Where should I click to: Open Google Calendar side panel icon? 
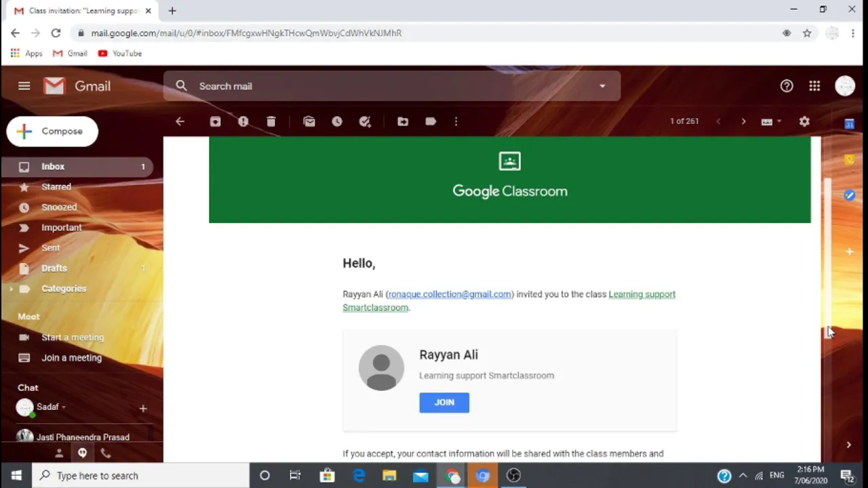tap(849, 123)
